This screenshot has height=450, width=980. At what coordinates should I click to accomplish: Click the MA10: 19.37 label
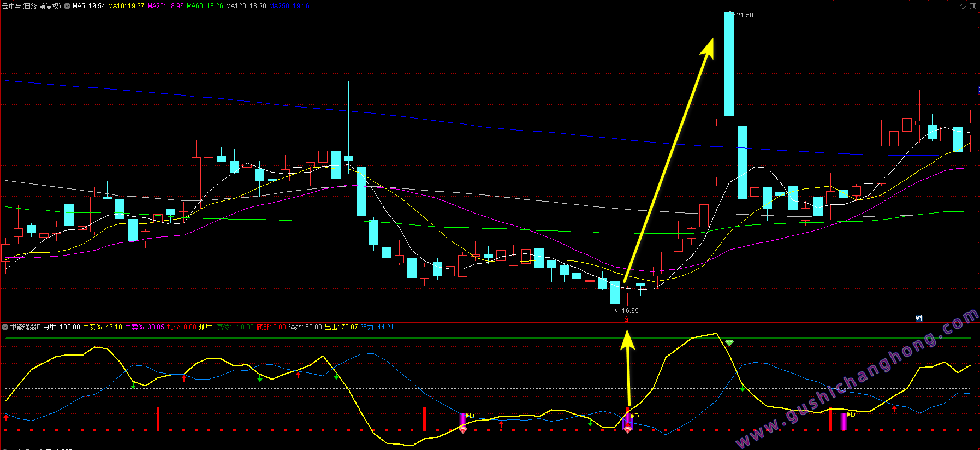click(x=126, y=6)
